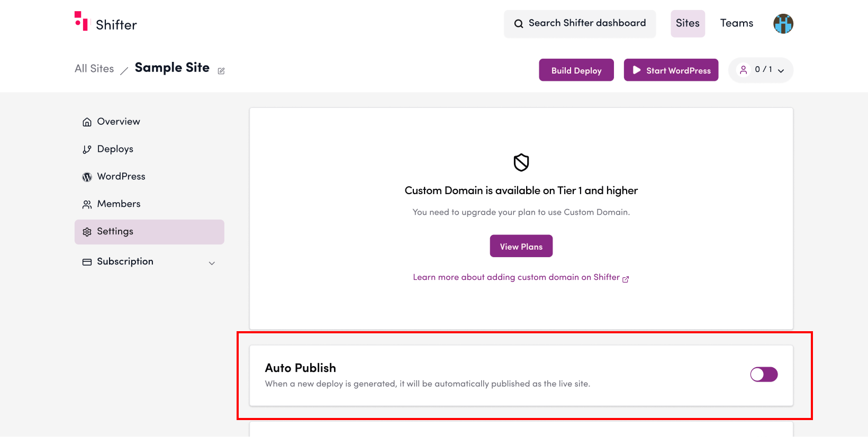Switch to the Teams tab
Viewport: 868px width, 437px height.
[736, 23]
